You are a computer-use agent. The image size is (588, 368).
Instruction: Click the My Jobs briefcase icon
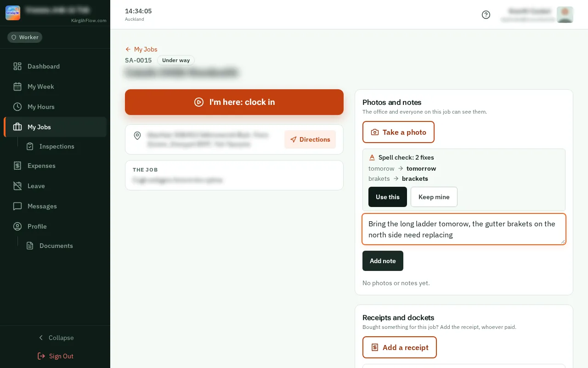[x=17, y=127]
